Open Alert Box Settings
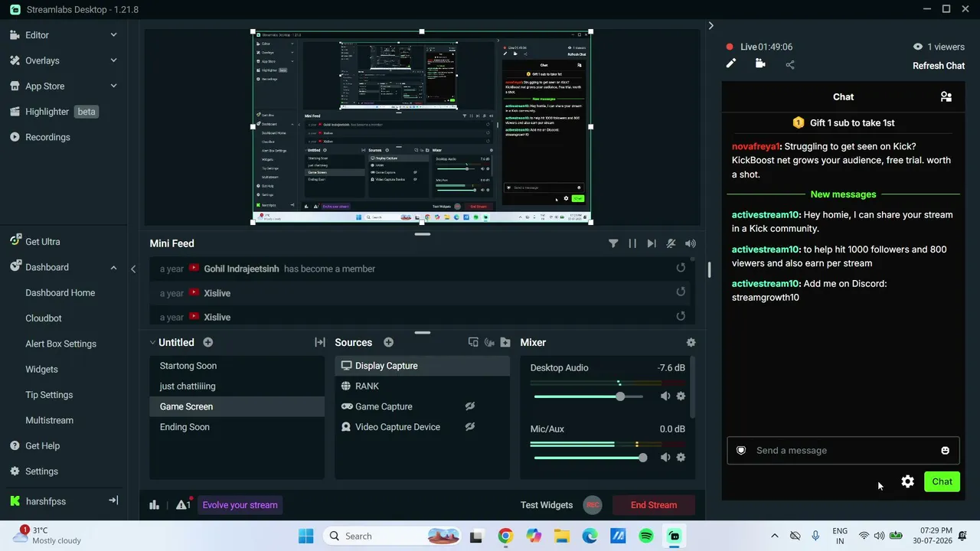This screenshot has width=980, height=551. (60, 344)
